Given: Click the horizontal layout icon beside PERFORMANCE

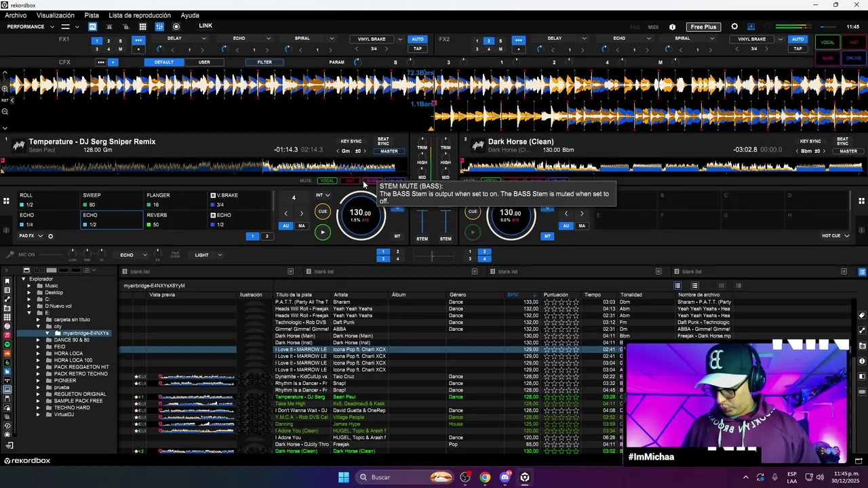Looking at the screenshot, I should pyautogui.click(x=66, y=27).
